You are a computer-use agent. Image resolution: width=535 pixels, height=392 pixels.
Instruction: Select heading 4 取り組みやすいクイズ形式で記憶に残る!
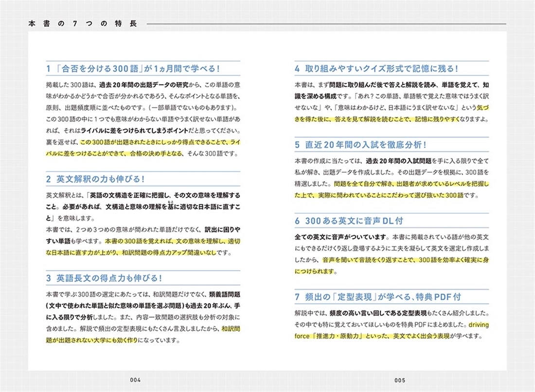(x=376, y=68)
